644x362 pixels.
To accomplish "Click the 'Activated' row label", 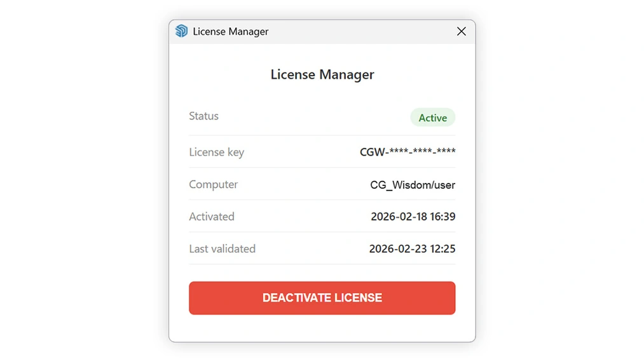I will [211, 217].
